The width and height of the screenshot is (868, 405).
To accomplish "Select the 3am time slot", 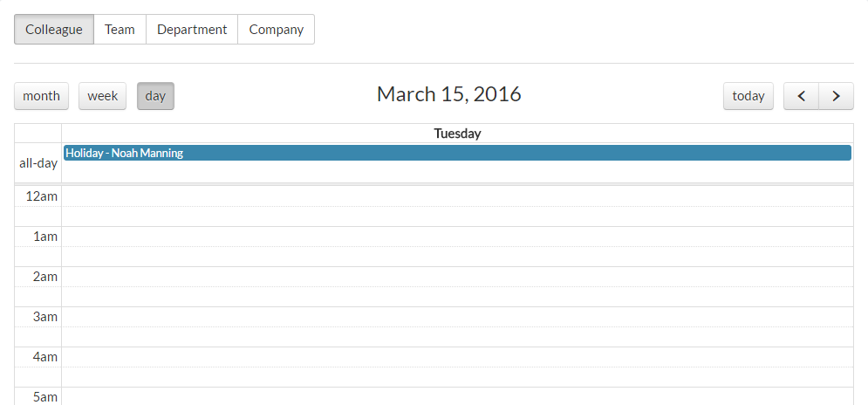I will tap(457, 317).
